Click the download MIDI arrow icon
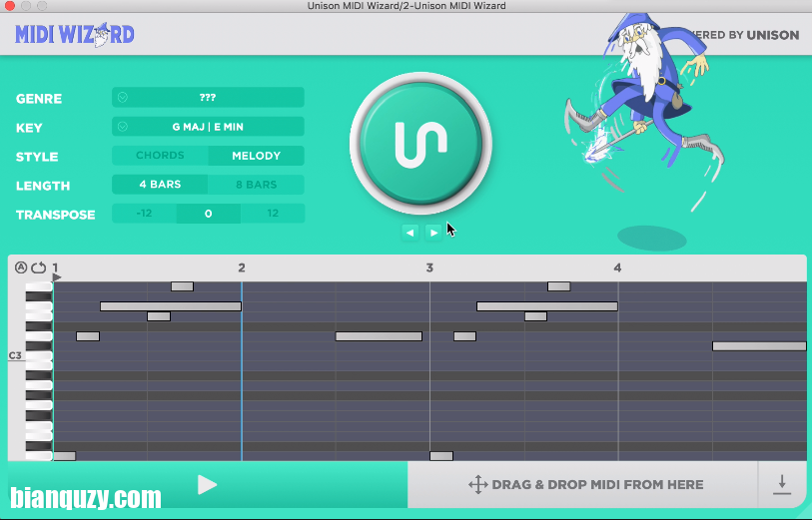Viewport: 812px width, 520px height. click(x=782, y=485)
